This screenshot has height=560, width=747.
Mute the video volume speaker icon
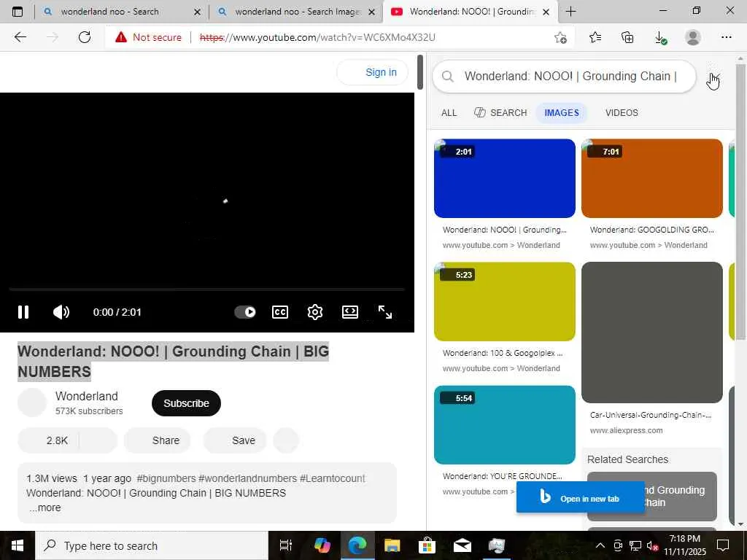point(61,312)
